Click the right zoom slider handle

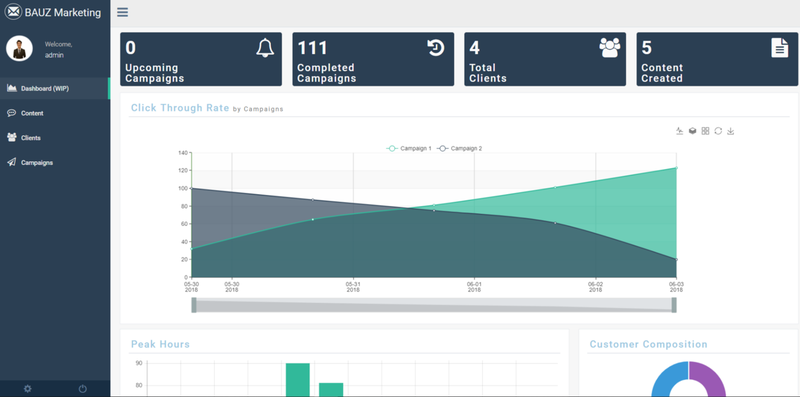(x=674, y=305)
